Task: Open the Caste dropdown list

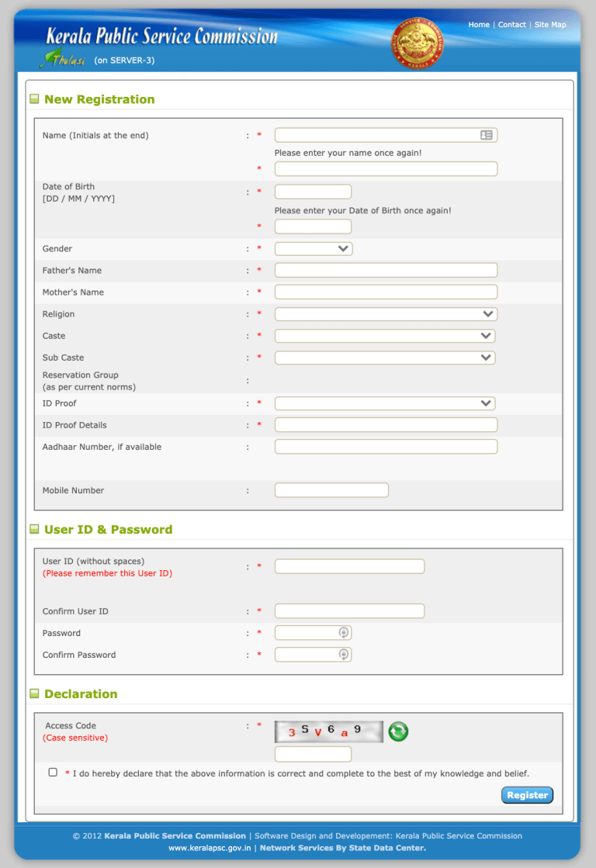Action: [x=385, y=336]
